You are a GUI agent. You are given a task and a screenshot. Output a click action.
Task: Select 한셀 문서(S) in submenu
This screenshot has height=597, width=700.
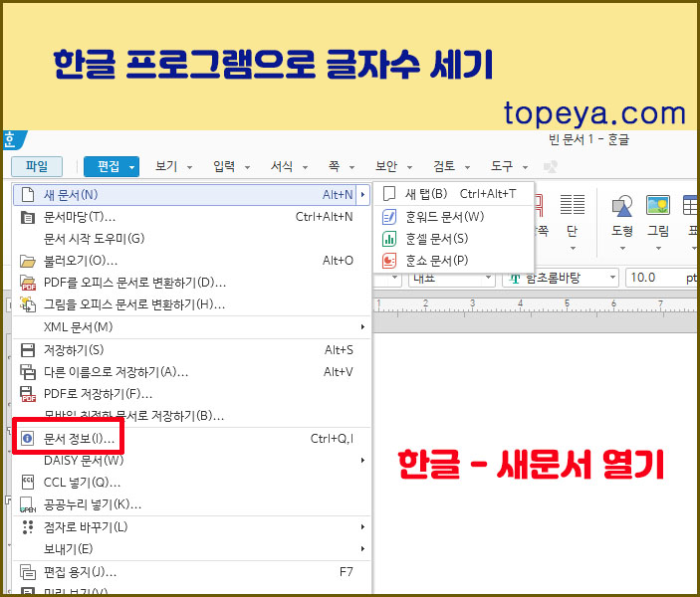pyautogui.click(x=454, y=239)
